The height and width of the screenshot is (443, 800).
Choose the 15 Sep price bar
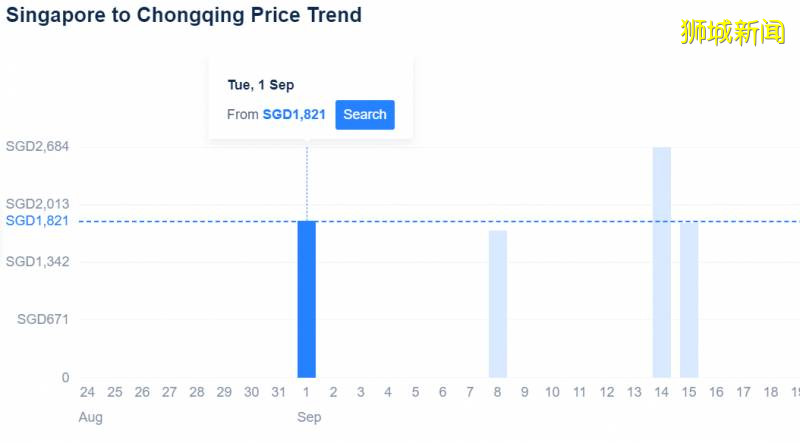click(x=689, y=300)
